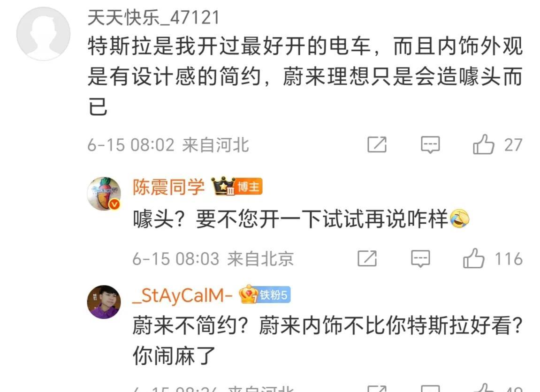Tap the crown badge beside 陈震同学
The image size is (540, 392).
pos(223,186)
